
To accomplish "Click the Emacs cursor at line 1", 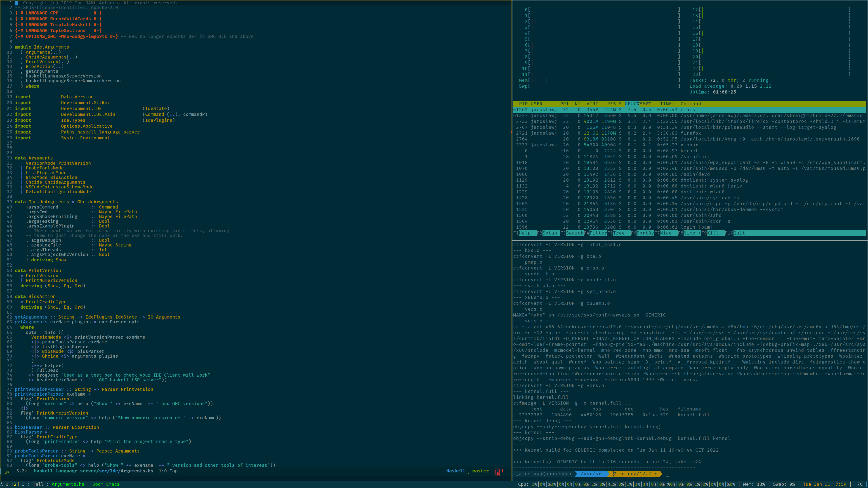I will [16, 3].
